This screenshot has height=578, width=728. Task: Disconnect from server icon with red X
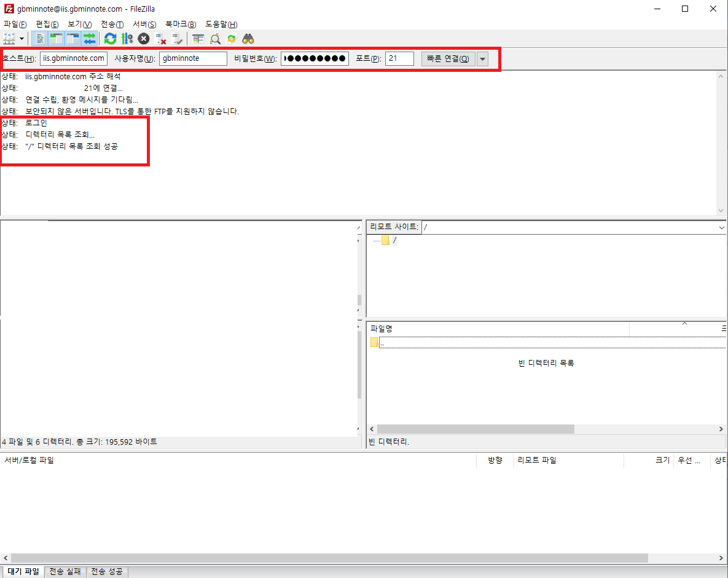pyautogui.click(x=160, y=39)
